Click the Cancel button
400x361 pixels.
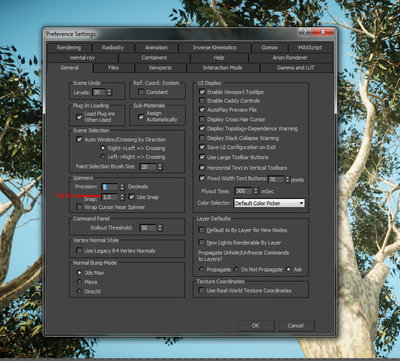(296, 325)
